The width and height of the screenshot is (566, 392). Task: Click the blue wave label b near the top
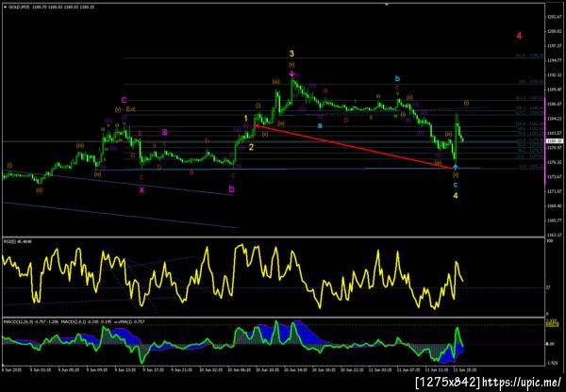point(397,78)
